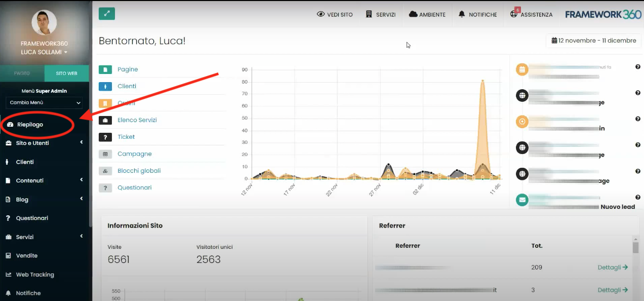
Task: Open the Servizi top menu
Action: [380, 15]
